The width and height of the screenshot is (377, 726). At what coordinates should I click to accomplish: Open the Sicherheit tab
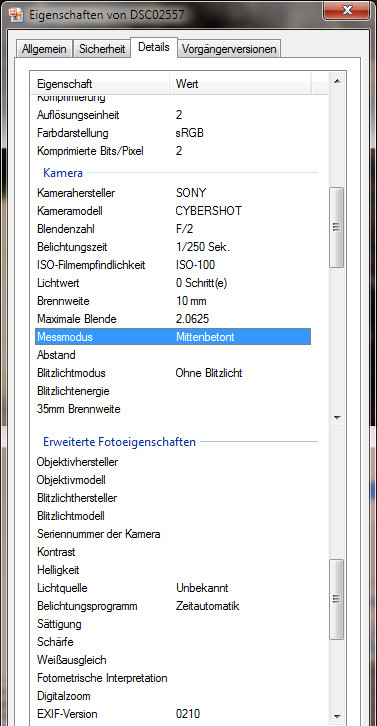pos(102,49)
